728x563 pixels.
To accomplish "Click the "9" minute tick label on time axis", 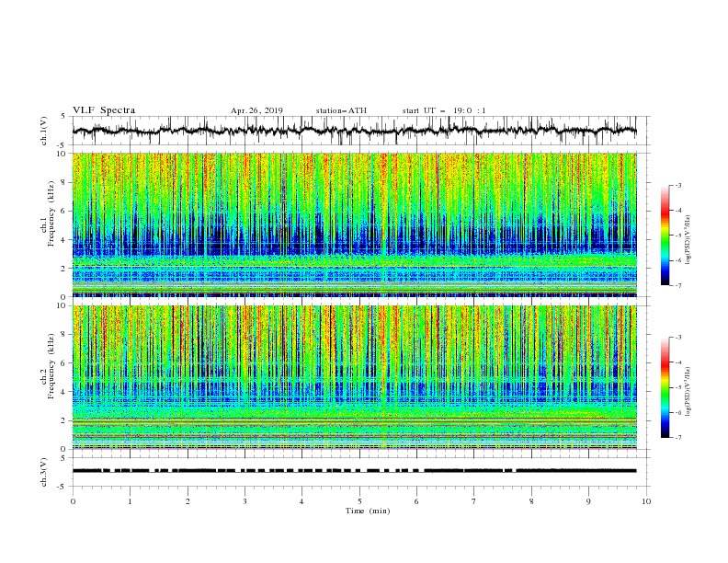I will pyautogui.click(x=588, y=501).
